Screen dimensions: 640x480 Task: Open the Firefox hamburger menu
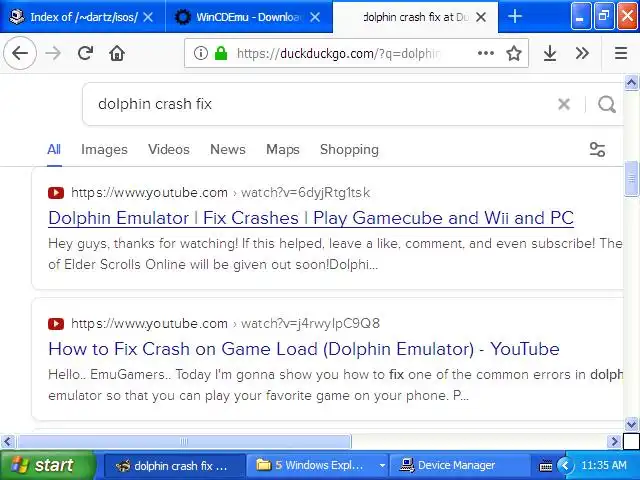[621, 53]
